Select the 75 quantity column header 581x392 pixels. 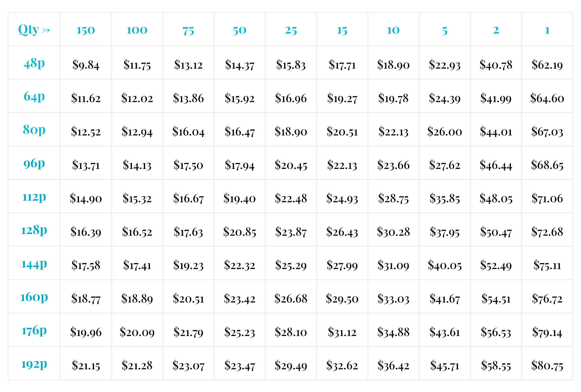click(x=188, y=31)
